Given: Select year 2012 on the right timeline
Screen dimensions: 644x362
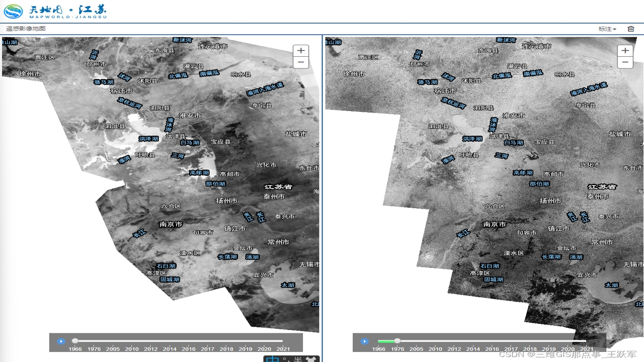Looking at the screenshot, I should coord(454,349).
